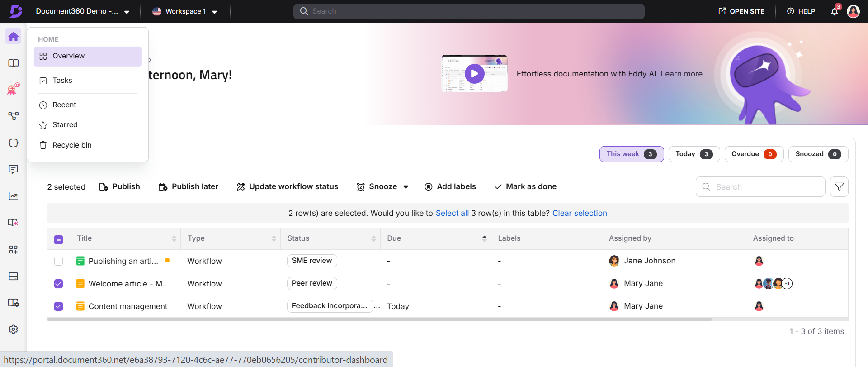The image size is (868, 367).
Task: Switch to the Snoozed tab
Action: point(818,154)
